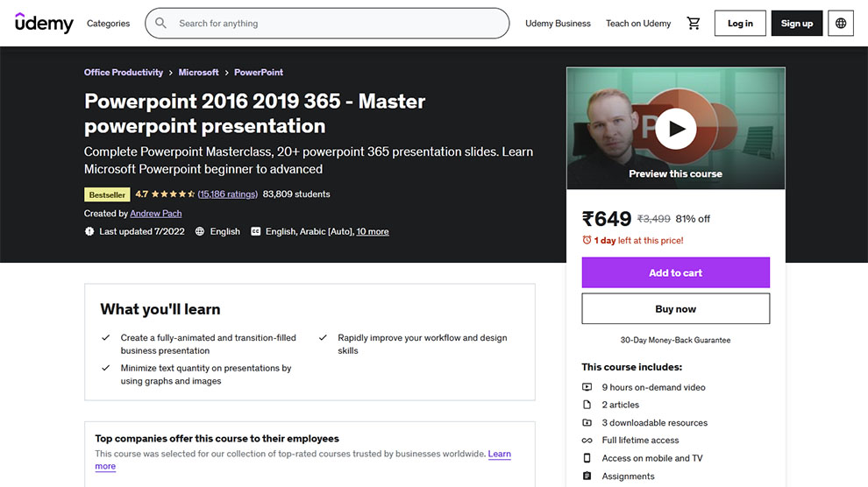Click the Udemy logo

pos(44,24)
